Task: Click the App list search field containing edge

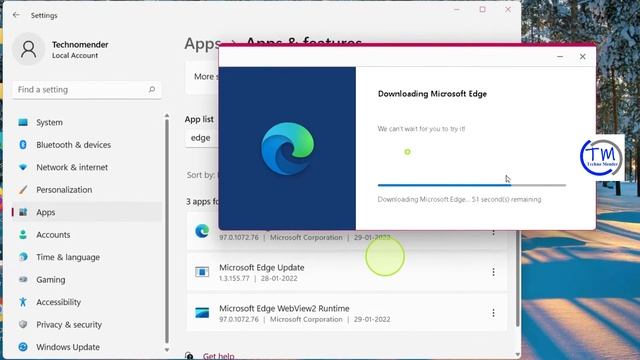Action: pyautogui.click(x=202, y=138)
